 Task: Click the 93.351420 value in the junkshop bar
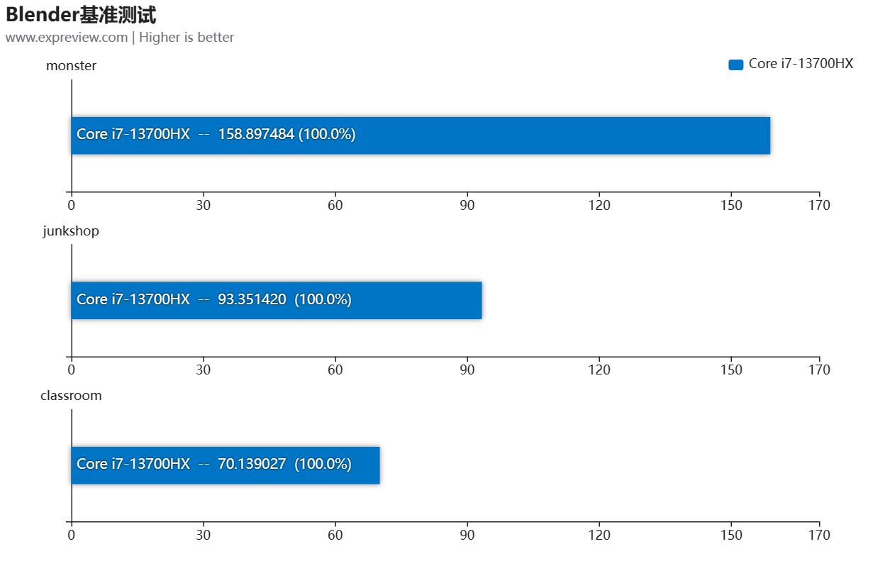click(252, 299)
